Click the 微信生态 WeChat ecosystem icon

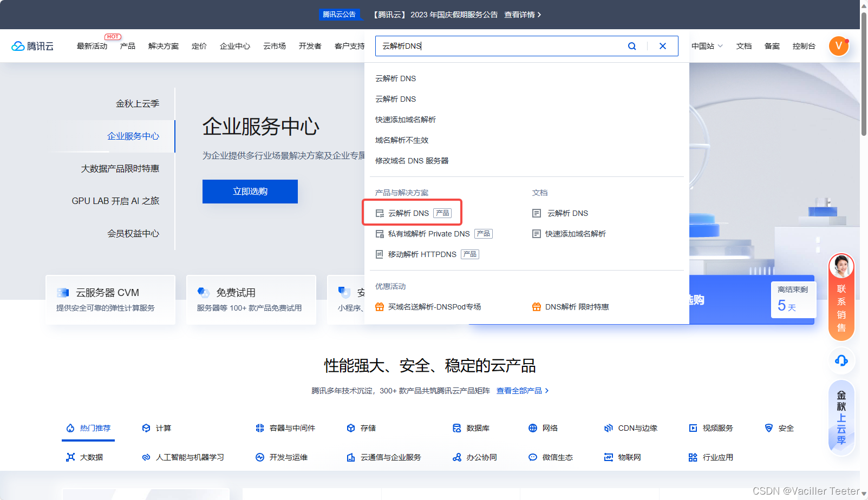click(532, 457)
